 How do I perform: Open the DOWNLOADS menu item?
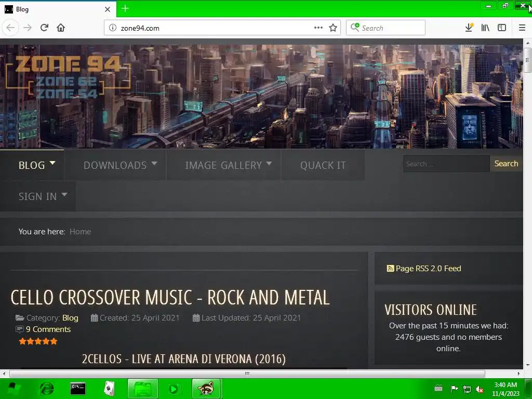point(115,165)
